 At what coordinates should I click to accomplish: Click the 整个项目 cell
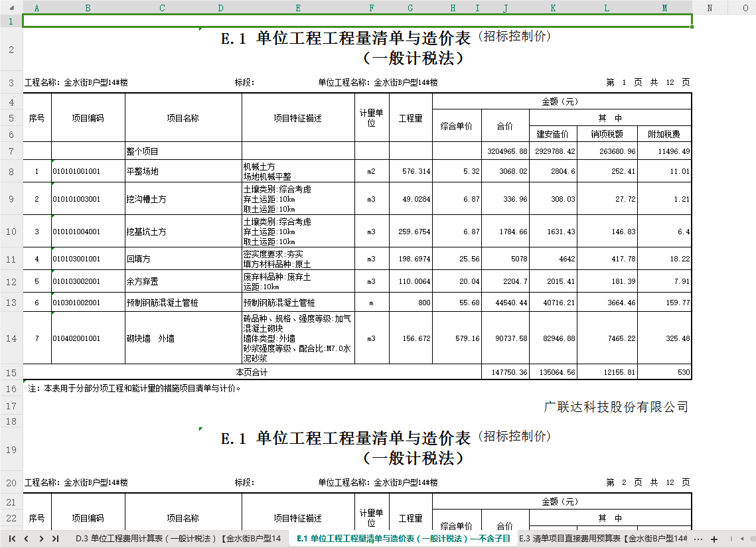[x=183, y=151]
